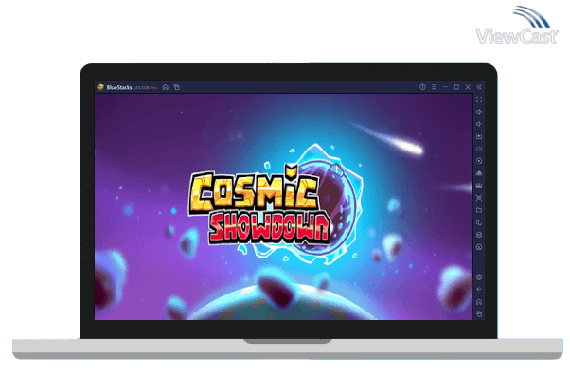
Task: Go to Android home via sidebar icon
Action: point(479,302)
